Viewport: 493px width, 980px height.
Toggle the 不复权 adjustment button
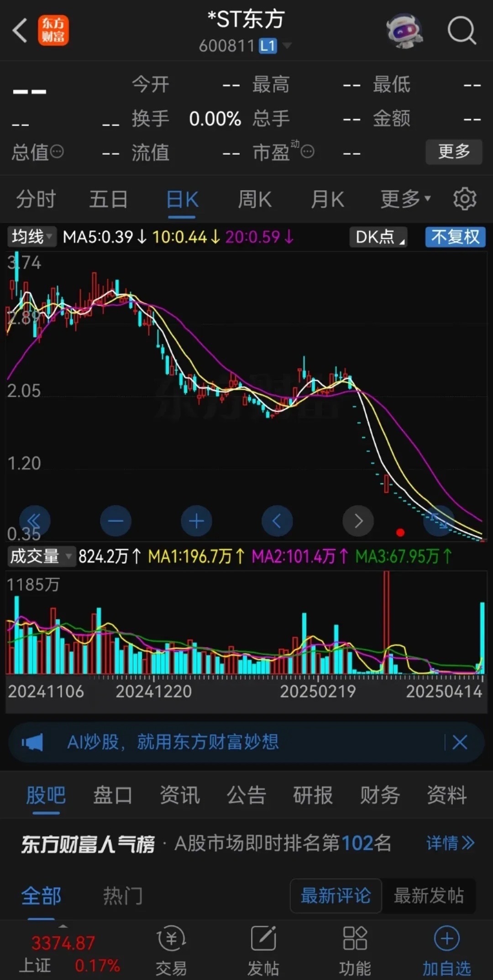click(x=455, y=237)
